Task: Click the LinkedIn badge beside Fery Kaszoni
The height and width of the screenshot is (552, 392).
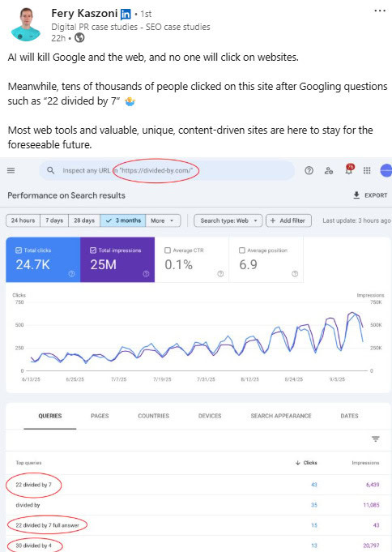Action: click(126, 14)
